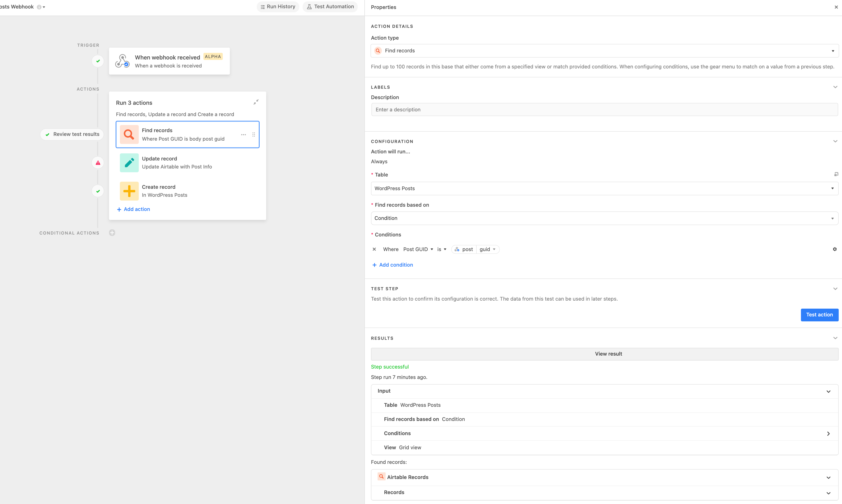Collapse the Results section
This screenshot has width=842, height=504.
tap(835, 338)
